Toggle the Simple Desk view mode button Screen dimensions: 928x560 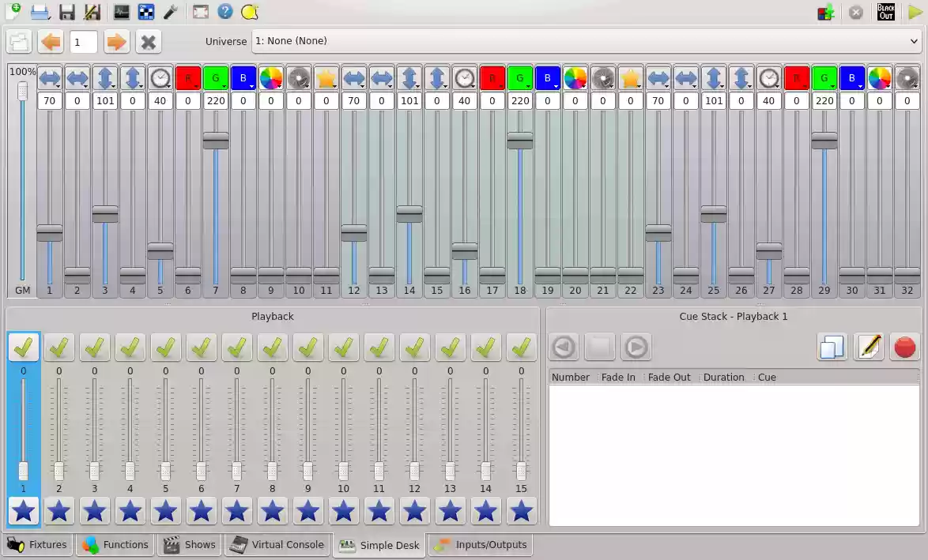click(19, 42)
